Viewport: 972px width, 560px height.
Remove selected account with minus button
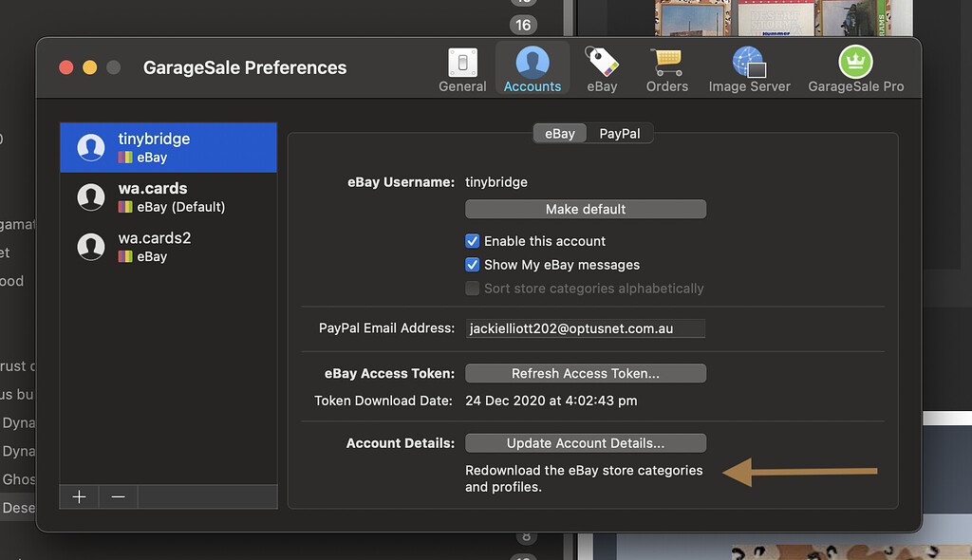click(x=118, y=496)
